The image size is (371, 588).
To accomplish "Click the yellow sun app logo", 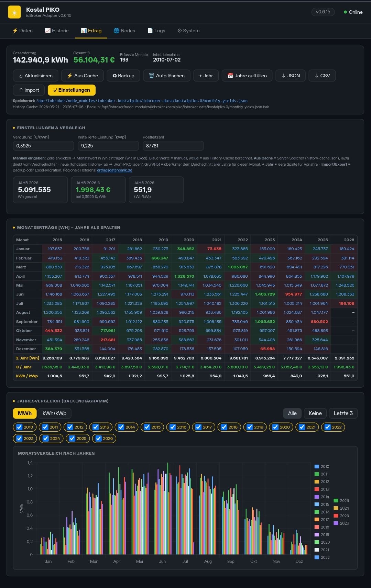I will (x=14, y=12).
